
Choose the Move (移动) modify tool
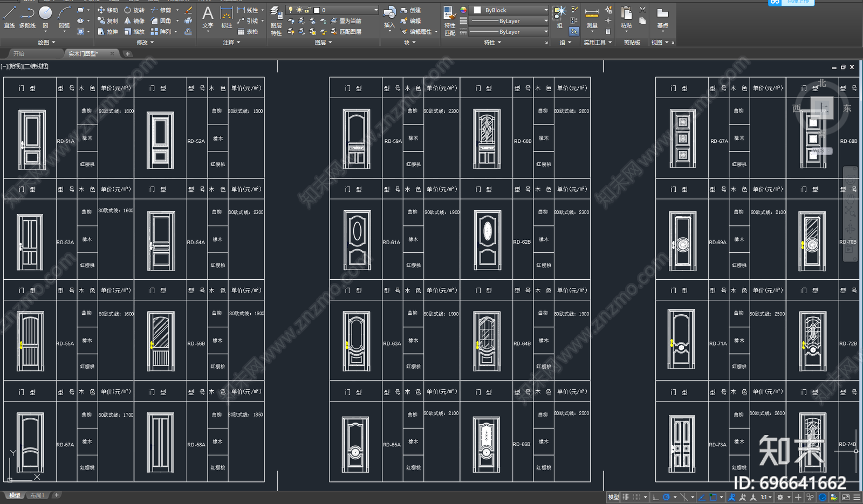108,10
